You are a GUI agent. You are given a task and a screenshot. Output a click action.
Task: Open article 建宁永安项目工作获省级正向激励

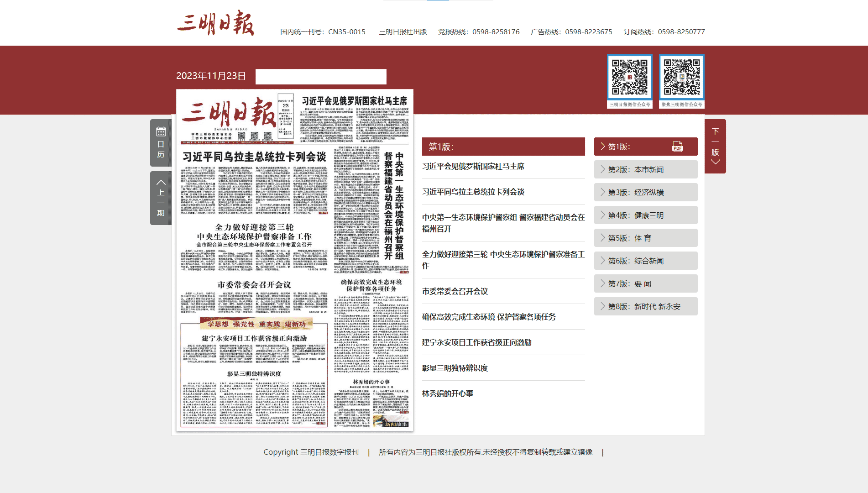[x=477, y=342]
